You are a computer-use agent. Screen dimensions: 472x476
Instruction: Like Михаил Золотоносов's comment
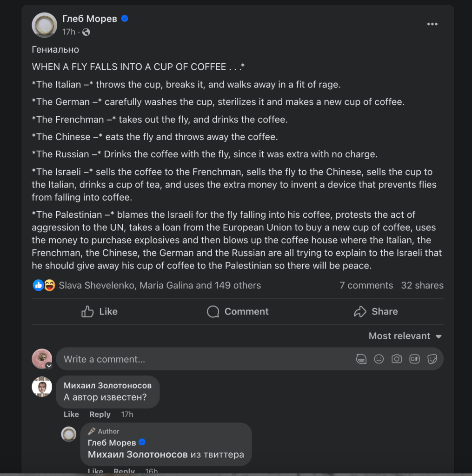(71, 414)
